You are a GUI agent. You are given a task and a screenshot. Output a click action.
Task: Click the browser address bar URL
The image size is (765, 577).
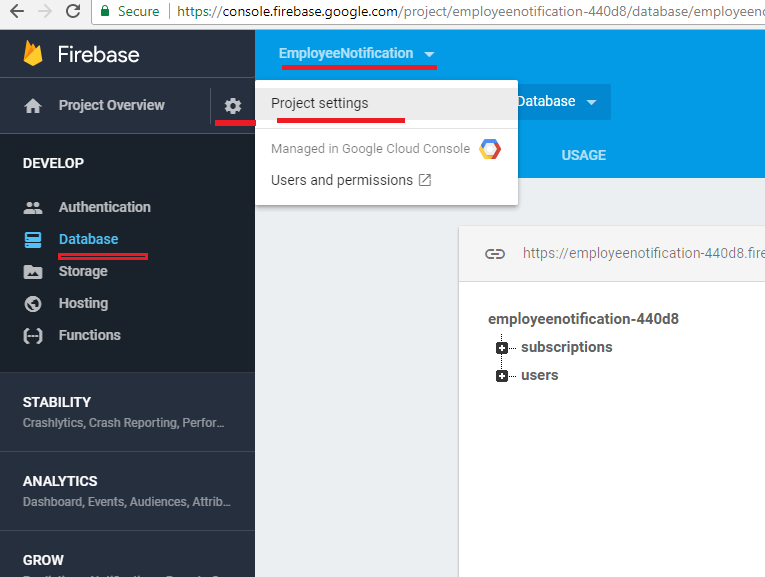click(471, 11)
